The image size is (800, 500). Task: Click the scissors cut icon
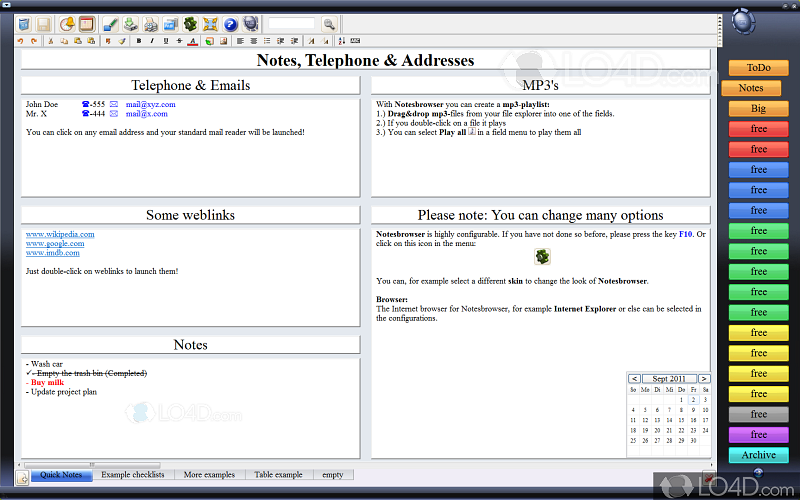pyautogui.click(x=51, y=41)
